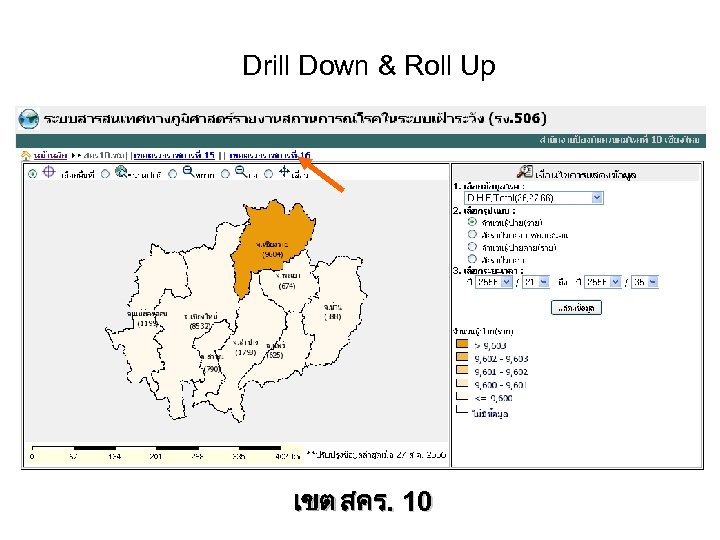Click the zoom-out magnifier icon
Screen dimensions: 720x540
coord(241,172)
